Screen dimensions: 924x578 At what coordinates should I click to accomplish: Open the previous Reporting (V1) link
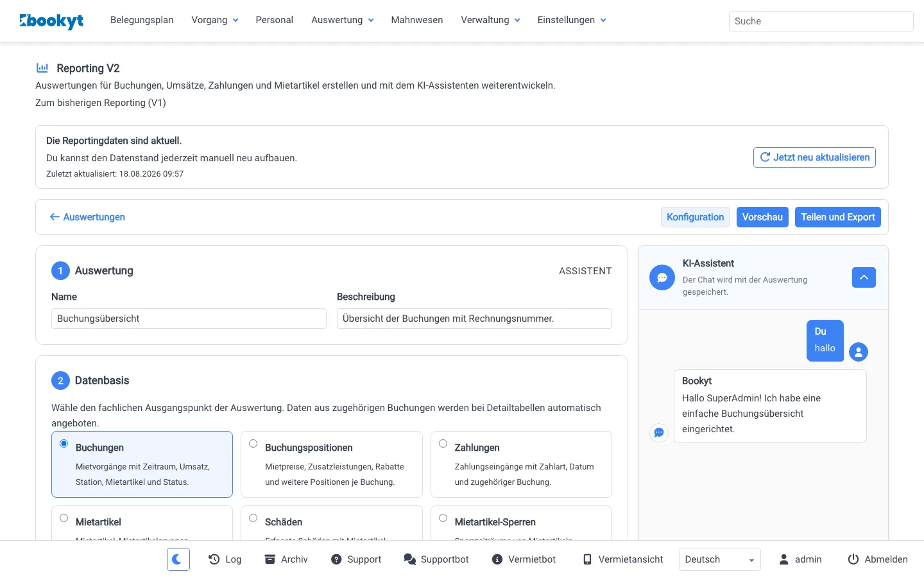[x=101, y=103]
